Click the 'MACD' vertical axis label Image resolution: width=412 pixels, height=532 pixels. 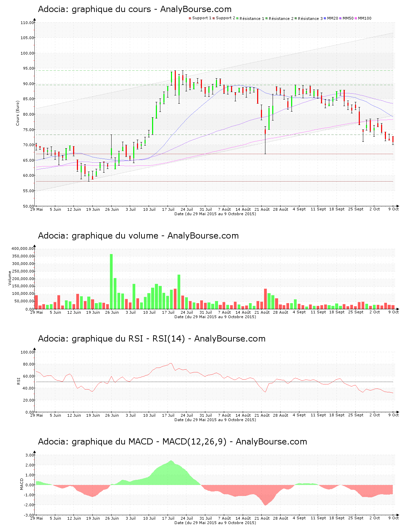tap(22, 484)
